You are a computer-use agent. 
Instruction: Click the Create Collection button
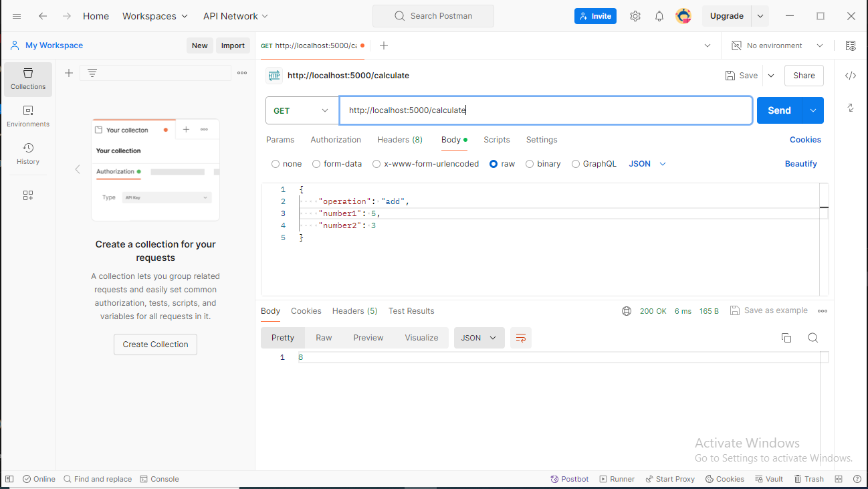click(x=155, y=345)
